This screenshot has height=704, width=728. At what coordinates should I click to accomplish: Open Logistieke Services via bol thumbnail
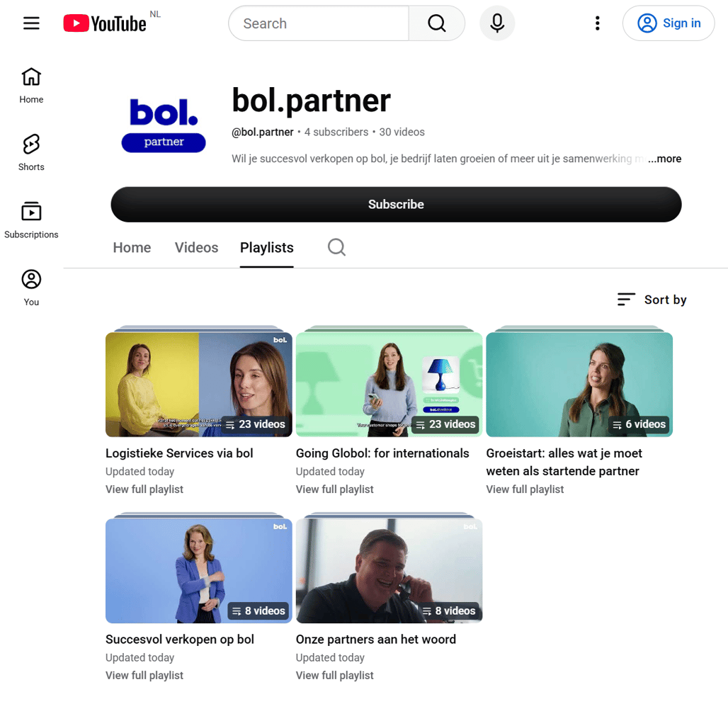tap(199, 385)
